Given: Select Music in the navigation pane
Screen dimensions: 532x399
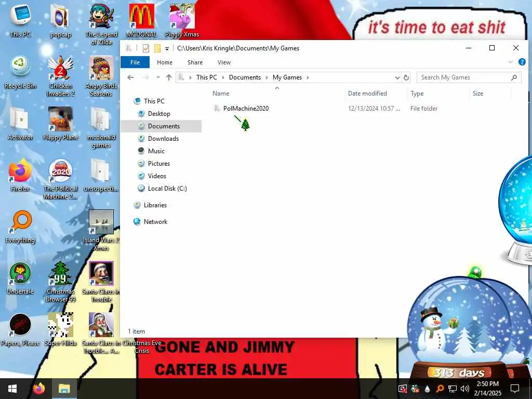Looking at the screenshot, I should click(x=156, y=151).
